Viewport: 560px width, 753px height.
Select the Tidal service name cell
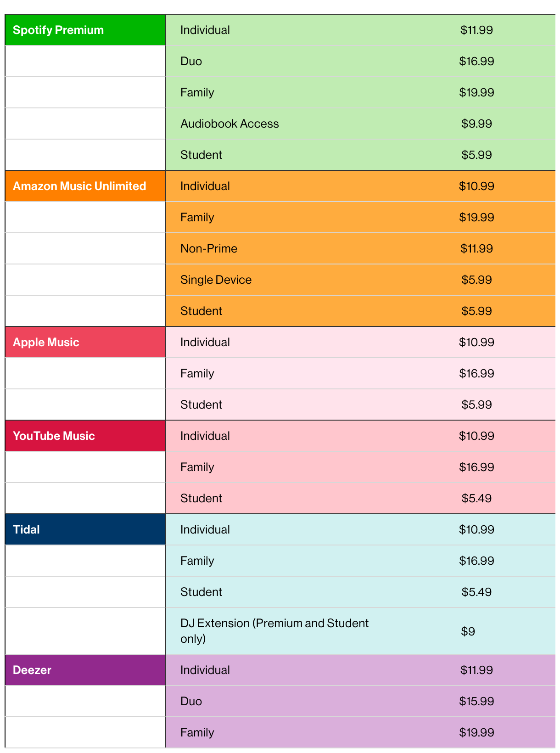pos(26,530)
